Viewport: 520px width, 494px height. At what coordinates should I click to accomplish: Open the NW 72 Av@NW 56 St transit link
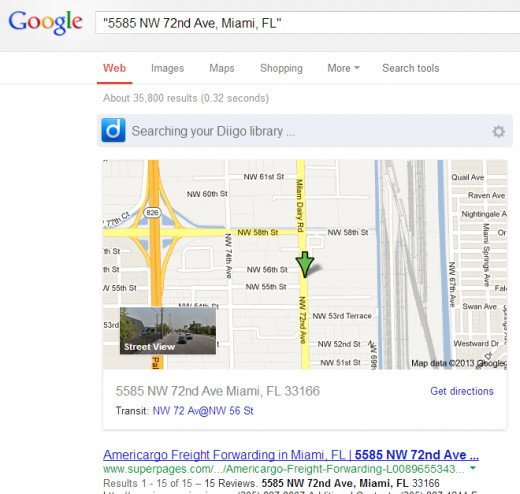coord(203,411)
